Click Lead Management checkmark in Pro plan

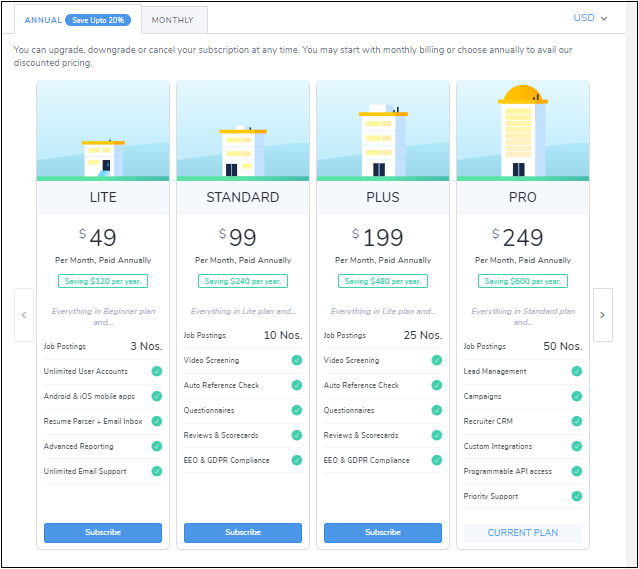coord(576,371)
